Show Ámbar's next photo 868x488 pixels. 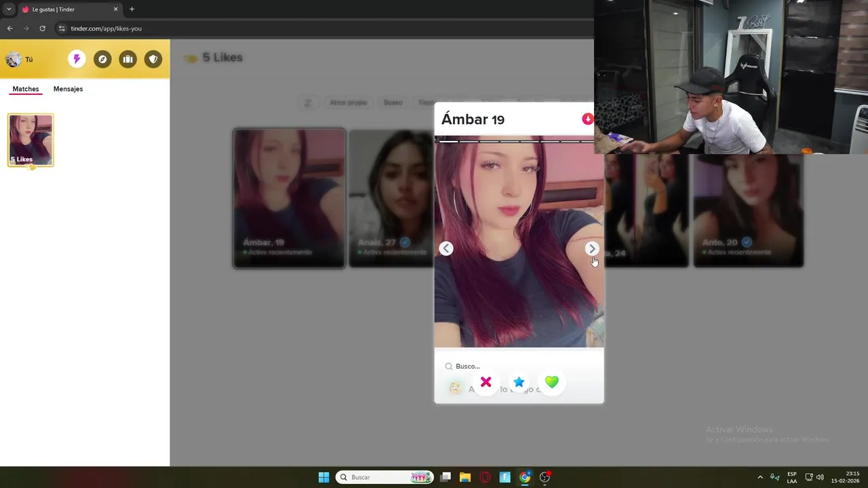[591, 249]
